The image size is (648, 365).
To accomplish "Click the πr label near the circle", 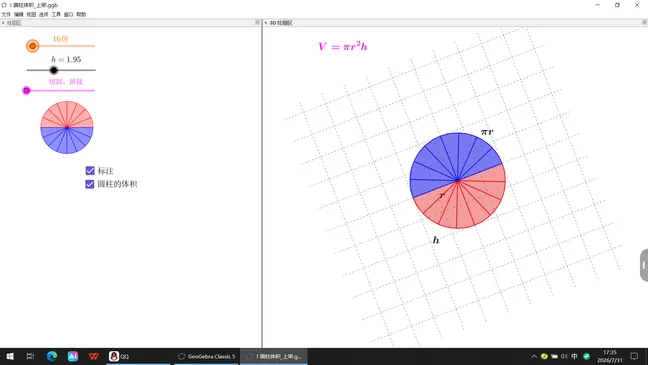I will 487,132.
